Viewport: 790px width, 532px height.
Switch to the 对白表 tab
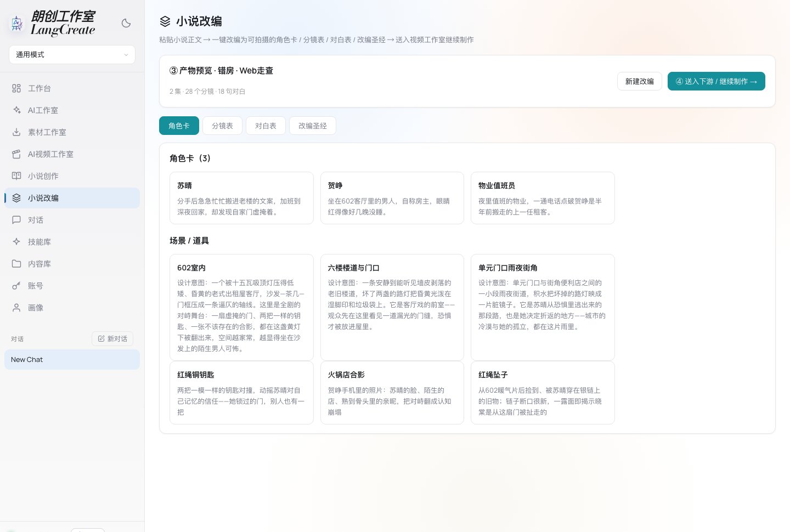266,126
